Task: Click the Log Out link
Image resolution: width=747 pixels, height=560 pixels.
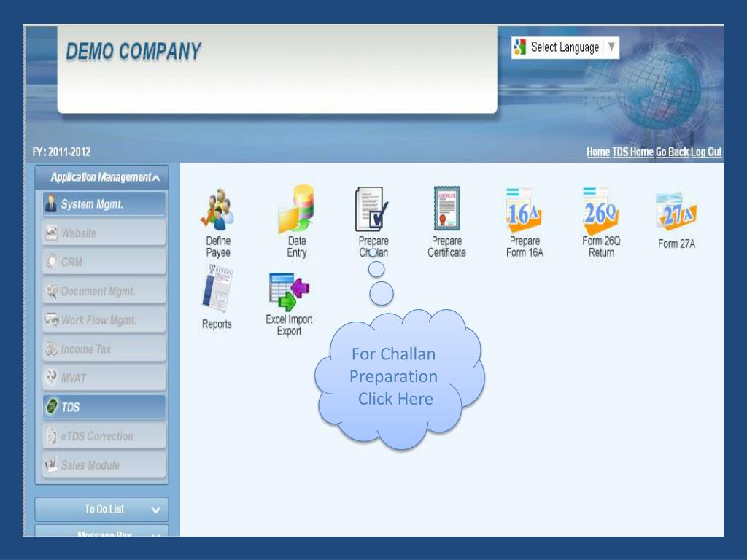Action: 706,152
